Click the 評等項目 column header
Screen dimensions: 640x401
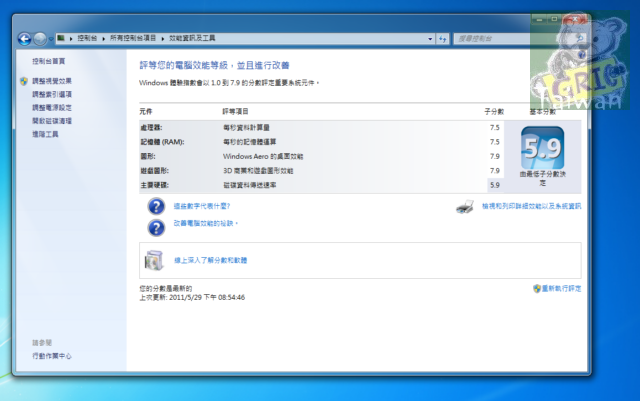(x=236, y=111)
